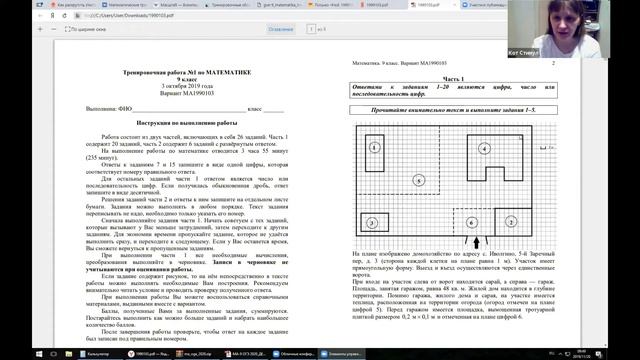The height and width of the screenshot is (360, 640).
Task: Click the zoom in plus button
Action: (40, 29)
